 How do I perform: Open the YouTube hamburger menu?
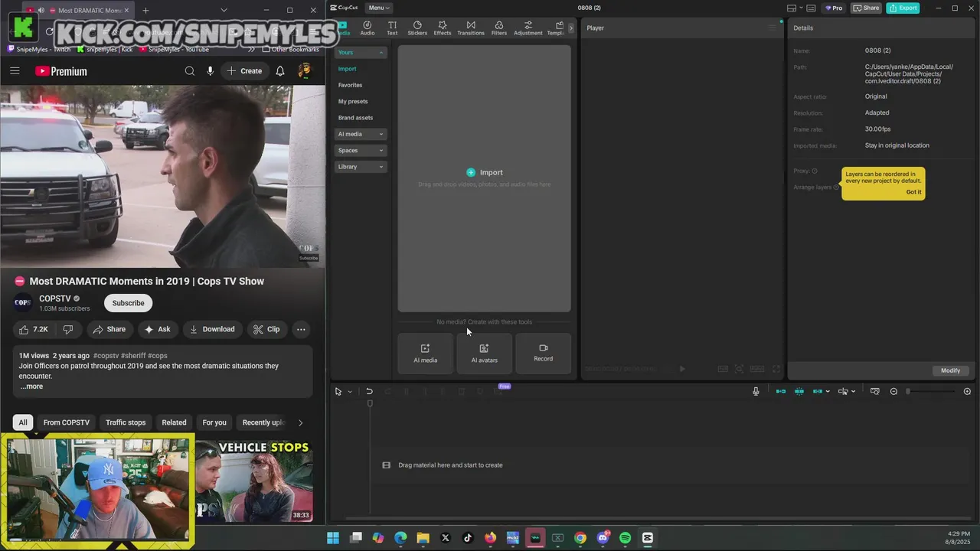point(15,71)
